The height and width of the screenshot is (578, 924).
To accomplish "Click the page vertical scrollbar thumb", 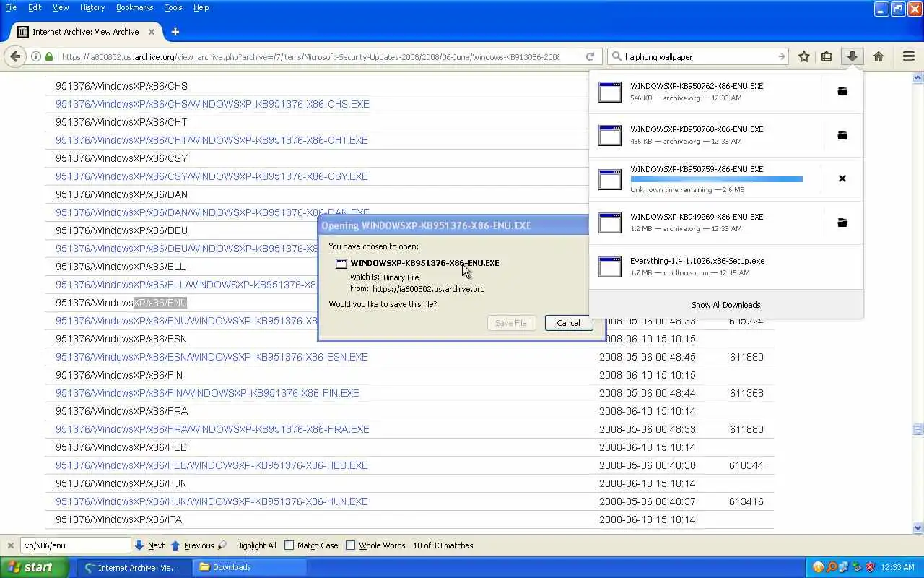I will pos(918,429).
